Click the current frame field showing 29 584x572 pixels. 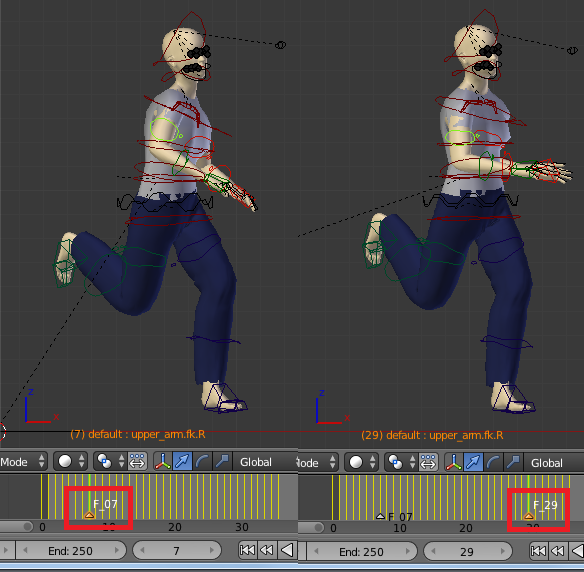tap(467, 552)
